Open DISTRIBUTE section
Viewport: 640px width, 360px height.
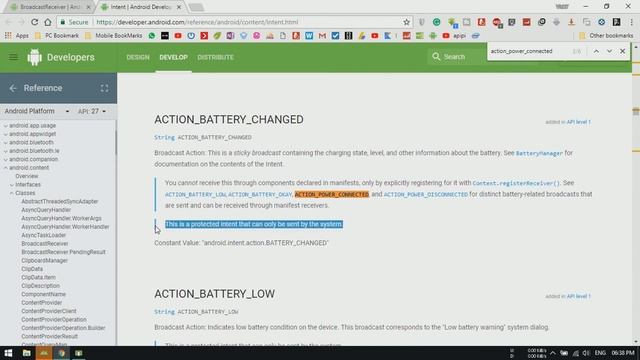216,57
